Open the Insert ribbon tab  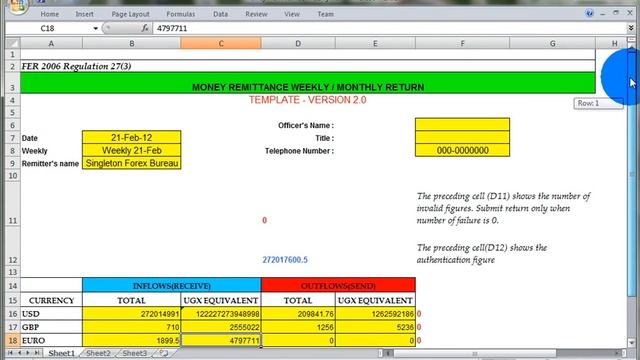[84, 14]
